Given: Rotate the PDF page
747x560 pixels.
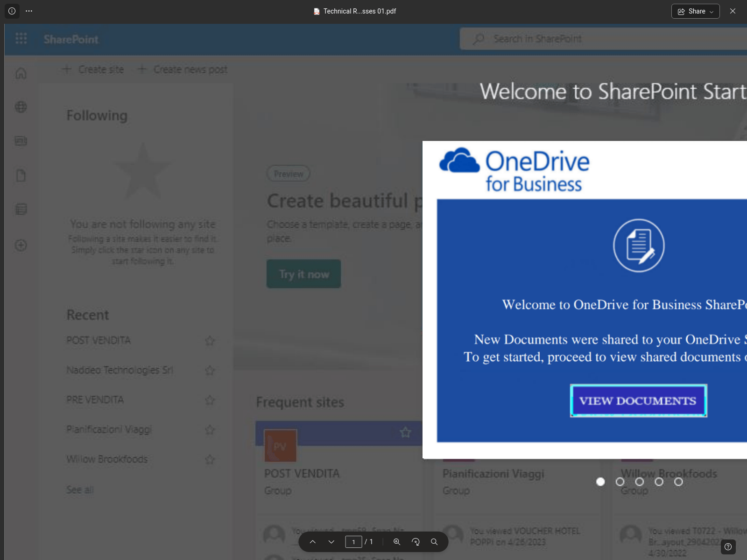Looking at the screenshot, I should tap(416, 542).
